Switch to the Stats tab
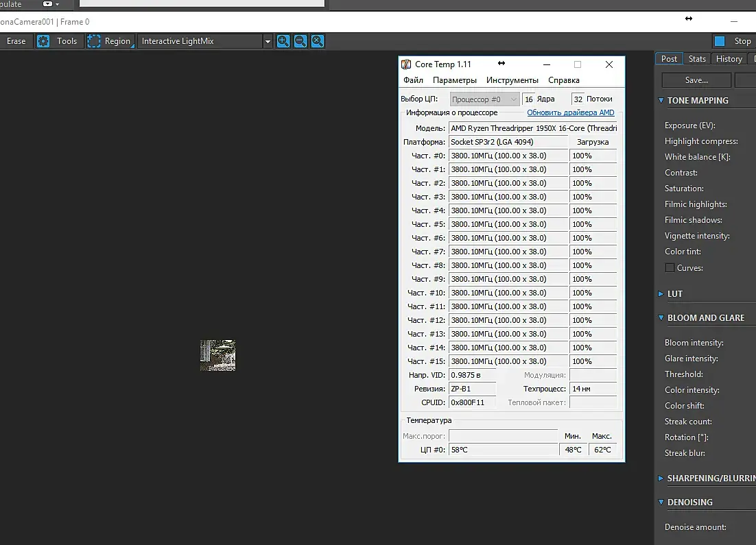Screen dimensions: 756x545 (x=697, y=59)
